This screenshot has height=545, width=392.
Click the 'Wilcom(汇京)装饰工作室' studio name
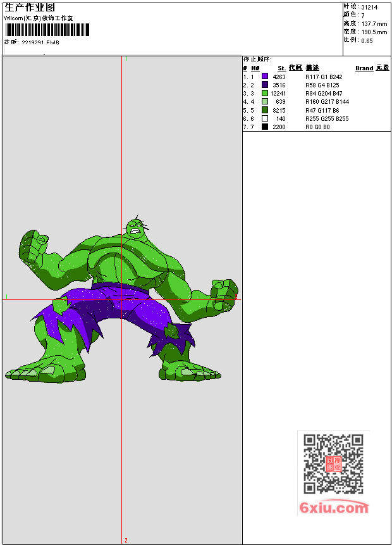(39, 18)
